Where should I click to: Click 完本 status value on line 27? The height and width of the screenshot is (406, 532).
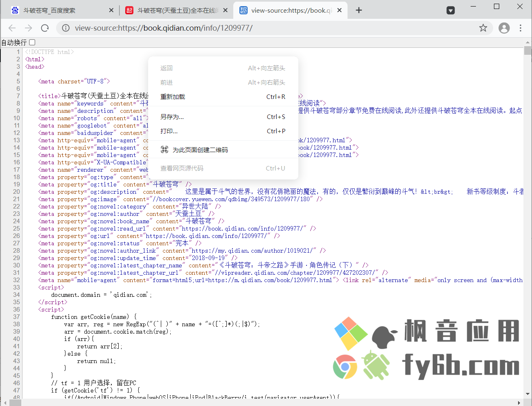182,243
